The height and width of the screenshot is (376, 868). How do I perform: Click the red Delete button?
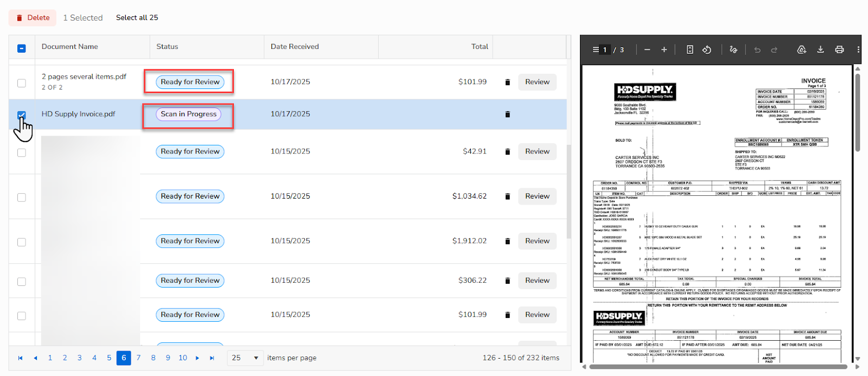point(33,17)
